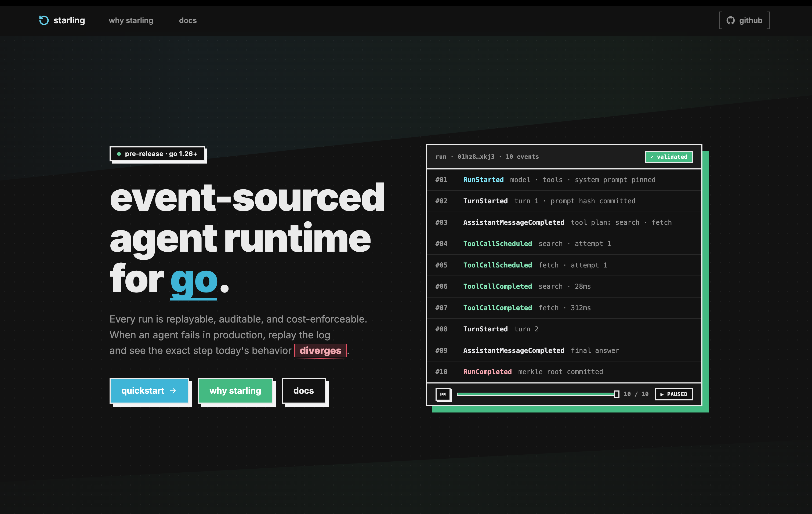
Task: Select event #07 ToolCallCompleted fetch 312ms
Action: tap(564, 307)
